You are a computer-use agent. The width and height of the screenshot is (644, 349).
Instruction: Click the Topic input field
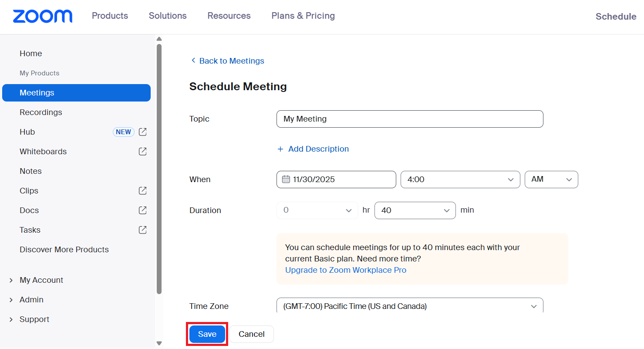point(409,119)
